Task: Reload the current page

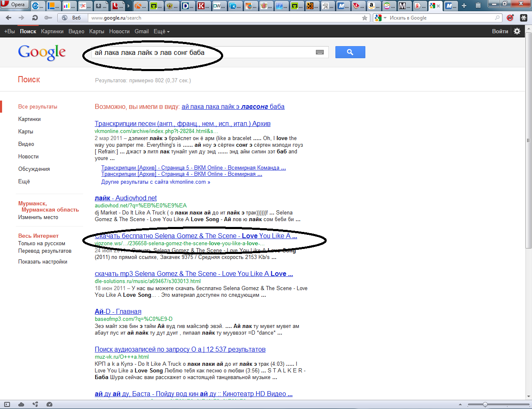Action: (35, 18)
